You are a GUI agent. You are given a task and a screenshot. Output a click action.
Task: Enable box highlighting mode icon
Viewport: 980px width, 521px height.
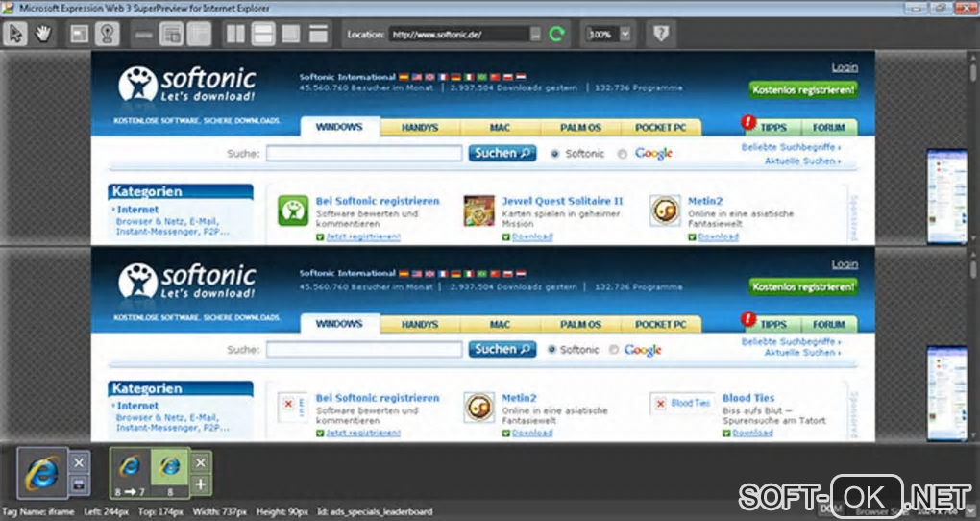click(80, 34)
